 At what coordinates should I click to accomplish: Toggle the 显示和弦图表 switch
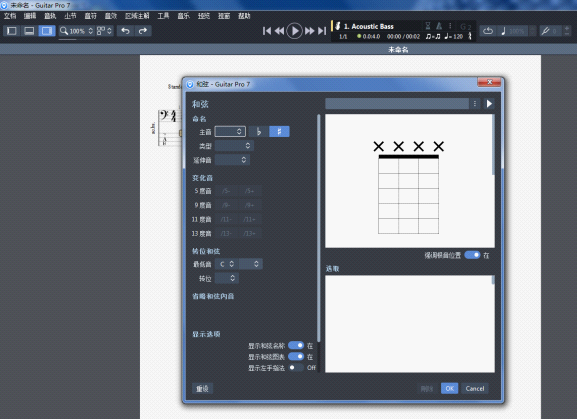(x=296, y=356)
